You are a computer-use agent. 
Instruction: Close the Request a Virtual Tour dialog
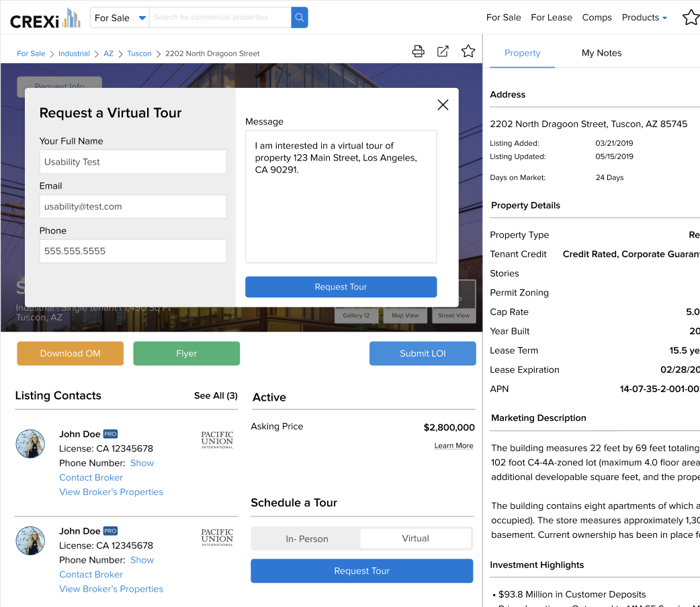443,105
